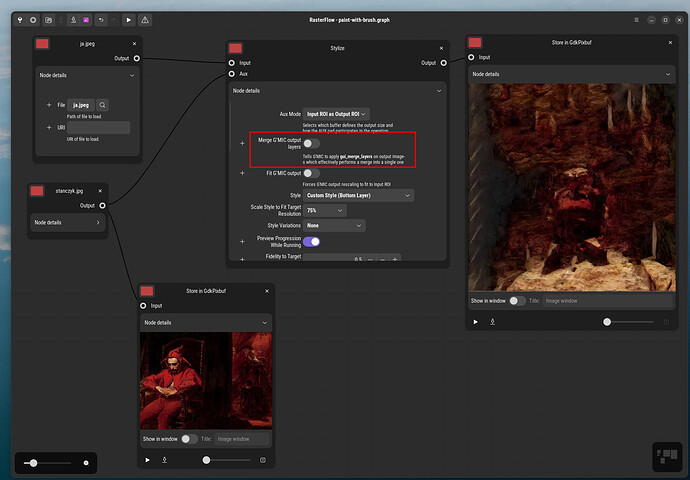Screen dimensions: 690x480
Task: Click the warning triangle icon in toolbar
Action: (145, 20)
